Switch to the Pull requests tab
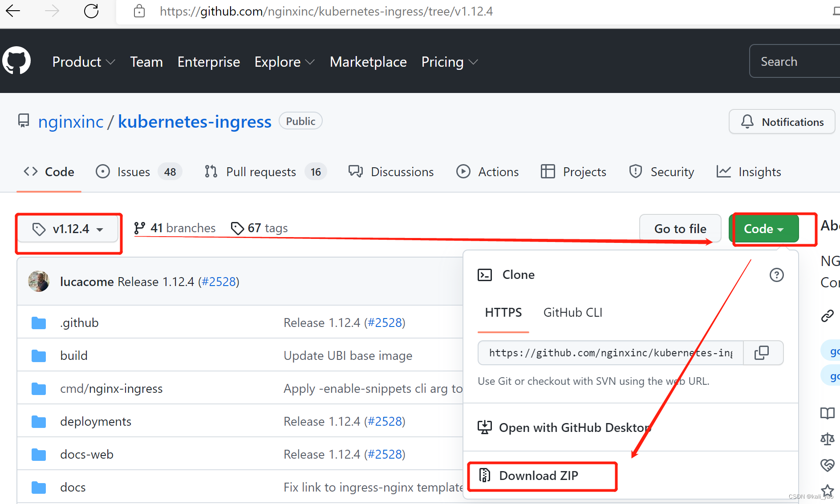The width and height of the screenshot is (840, 504). tap(265, 172)
